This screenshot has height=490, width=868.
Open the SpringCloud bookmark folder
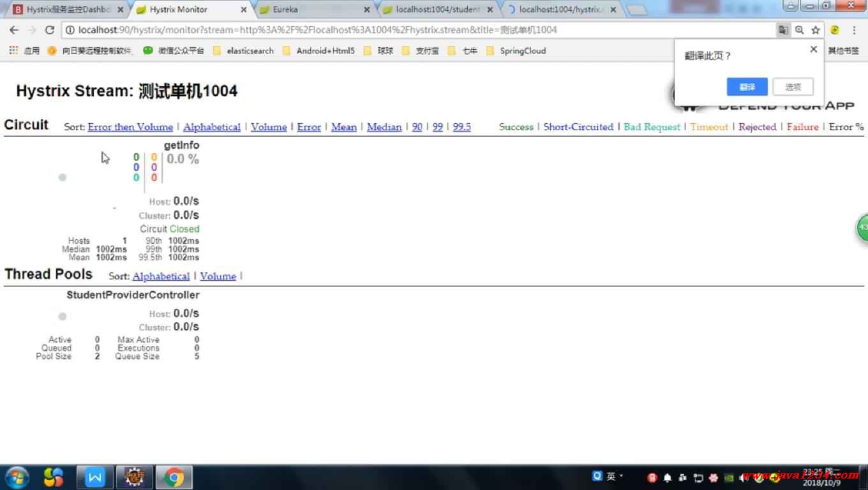coord(516,50)
